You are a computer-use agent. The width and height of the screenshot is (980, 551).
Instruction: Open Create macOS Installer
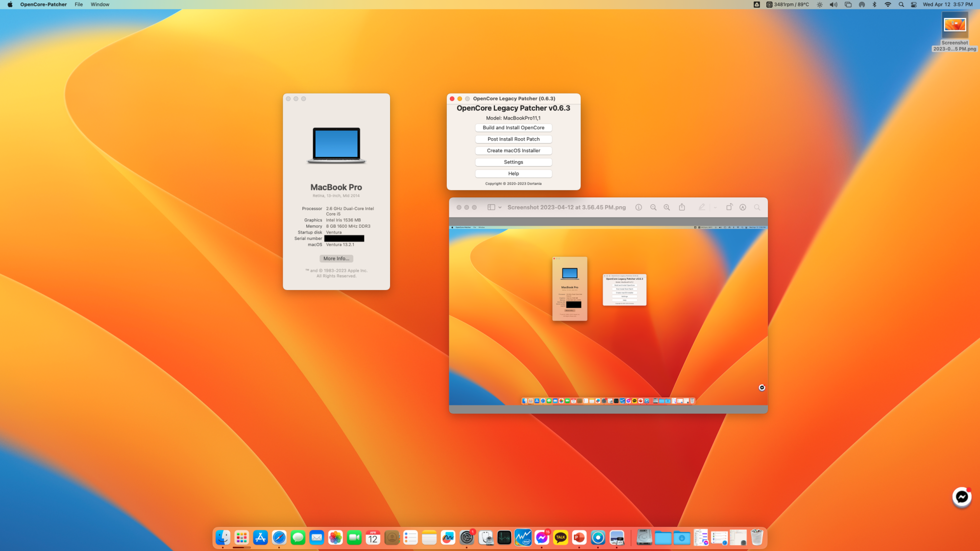point(514,151)
